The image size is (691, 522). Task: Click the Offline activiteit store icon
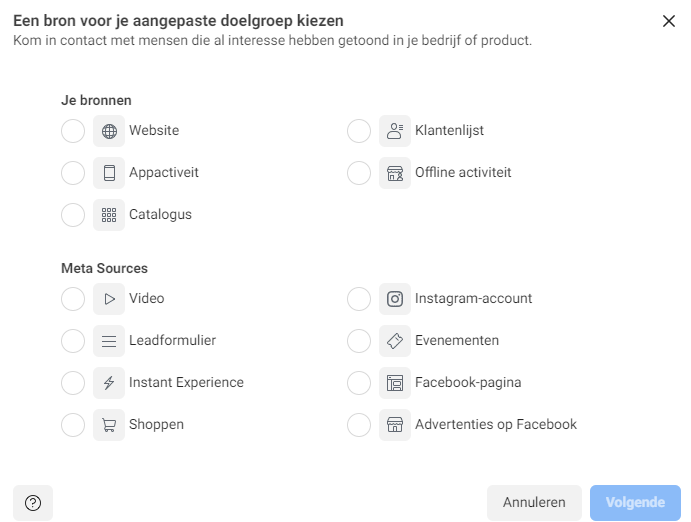point(395,173)
